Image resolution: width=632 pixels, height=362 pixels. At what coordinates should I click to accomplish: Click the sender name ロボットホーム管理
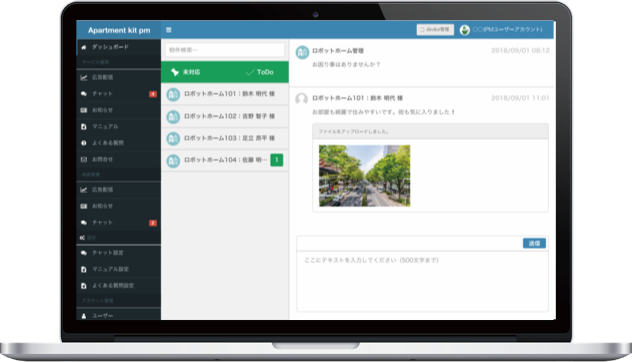point(338,51)
